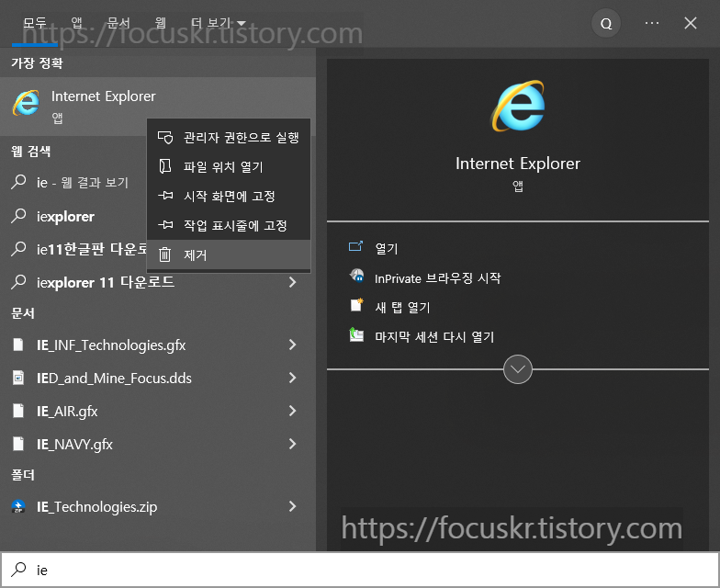Click 열기 in the preview pane
Image resolution: width=720 pixels, height=588 pixels.
386,248
